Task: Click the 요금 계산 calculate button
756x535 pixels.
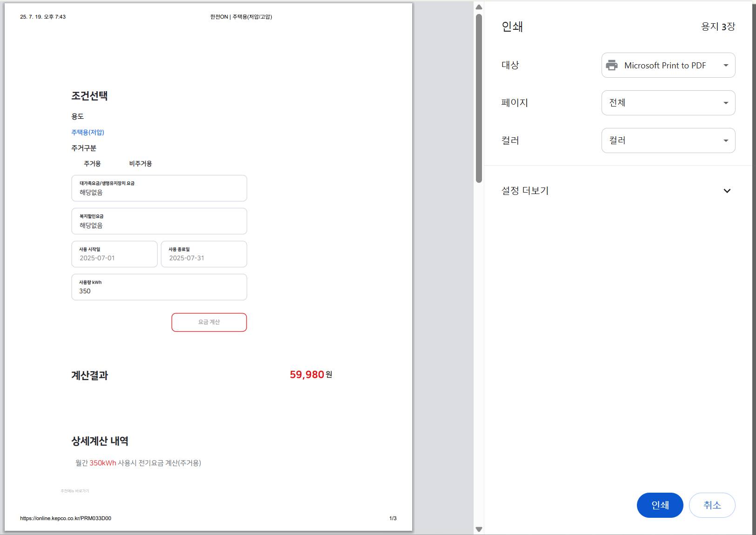Action: point(209,322)
